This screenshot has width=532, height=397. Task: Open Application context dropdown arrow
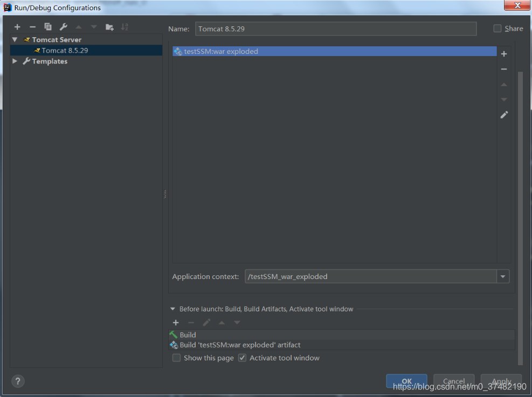[503, 276]
